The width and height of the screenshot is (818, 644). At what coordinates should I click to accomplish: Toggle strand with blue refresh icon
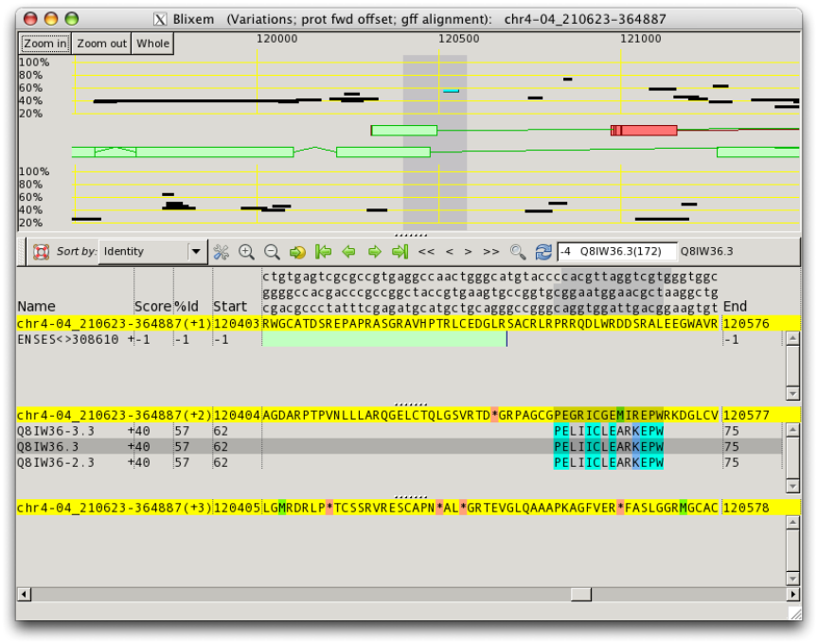point(543,252)
